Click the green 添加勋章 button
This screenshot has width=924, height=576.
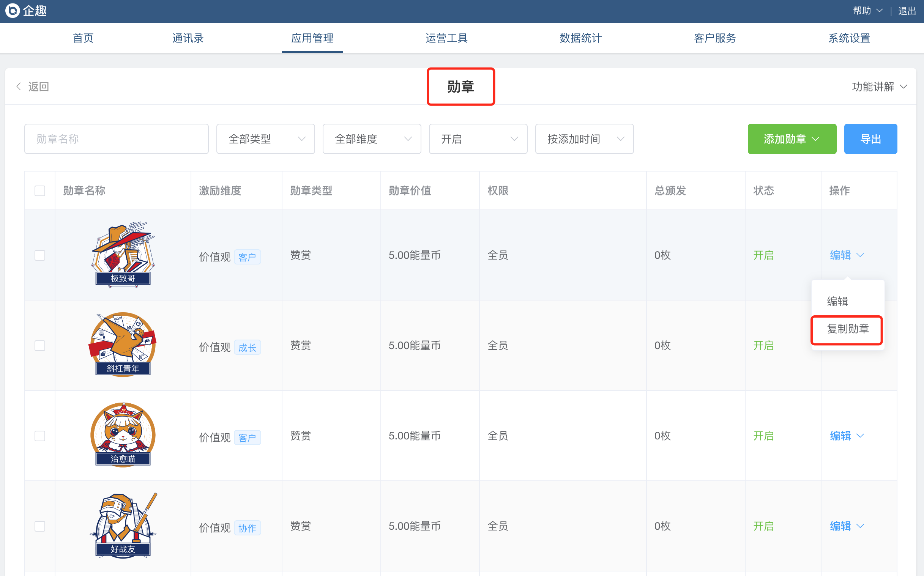pos(792,138)
